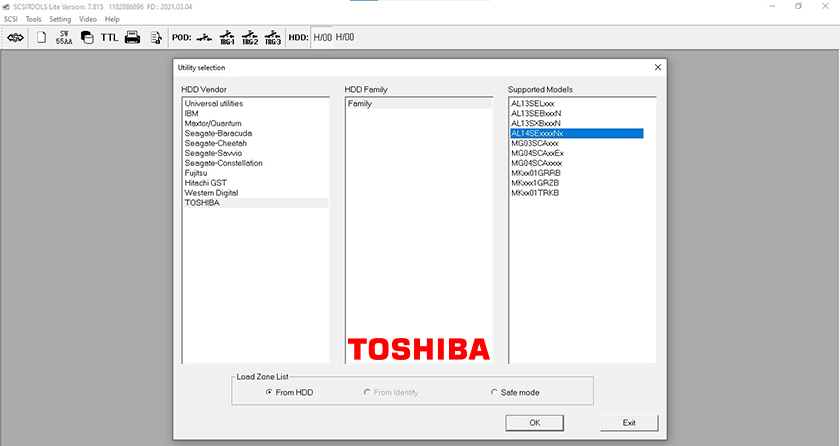Open the SCSI menu
The height and width of the screenshot is (446, 840).
pos(11,19)
